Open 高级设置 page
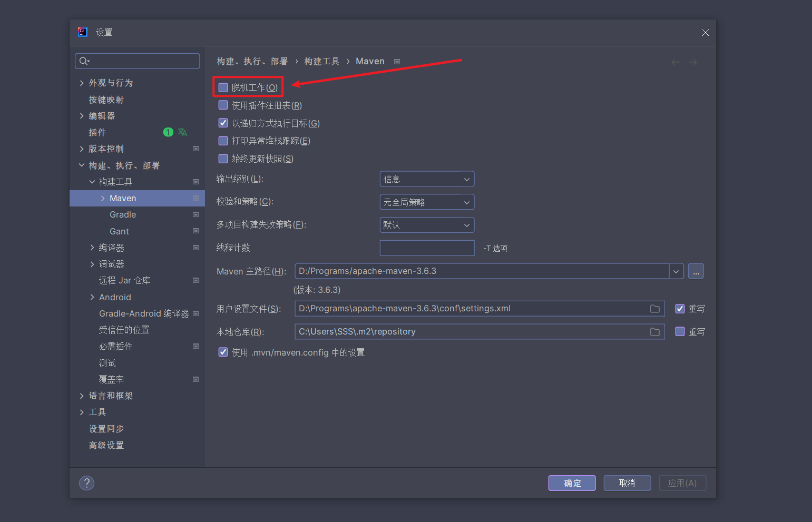Viewport: 812px width, 522px height. (106, 445)
